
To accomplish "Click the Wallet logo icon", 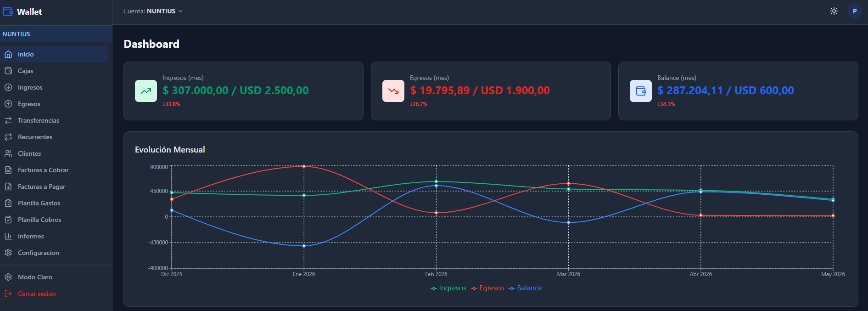I will (8, 11).
